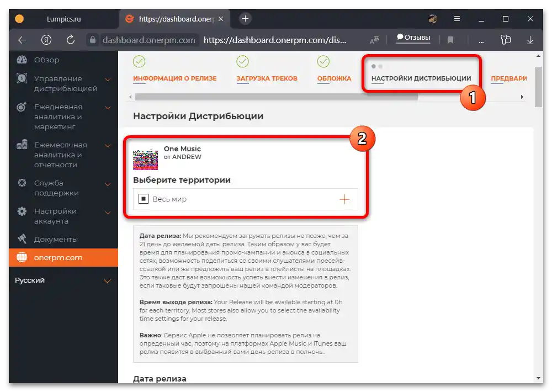Click the onerpm.com globe icon
This screenshot has width=552, height=392.
(22, 257)
